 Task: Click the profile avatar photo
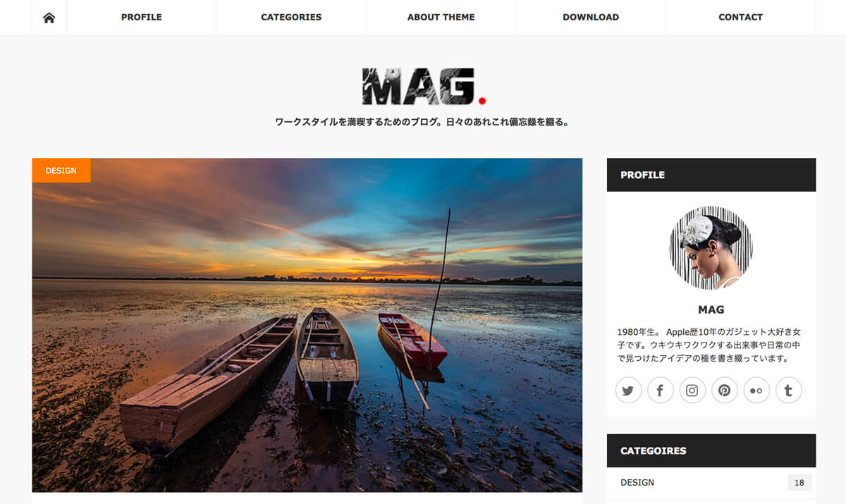pos(711,248)
